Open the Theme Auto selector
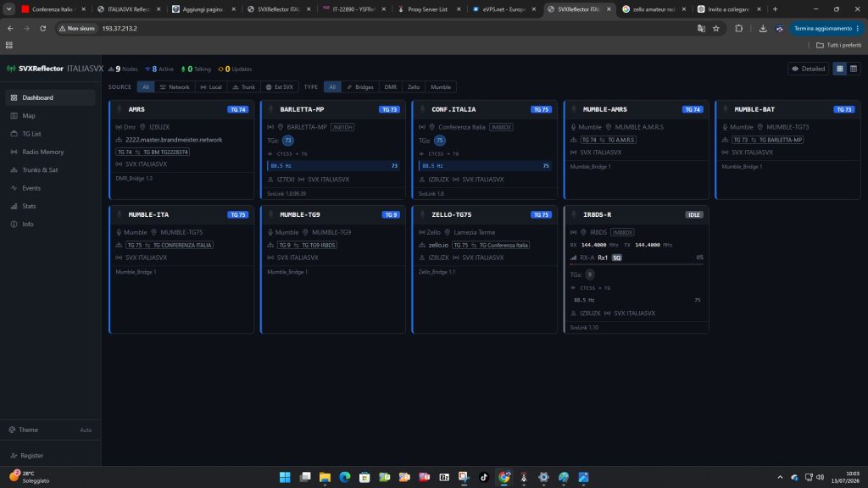The height and width of the screenshot is (488, 868). 50,430
